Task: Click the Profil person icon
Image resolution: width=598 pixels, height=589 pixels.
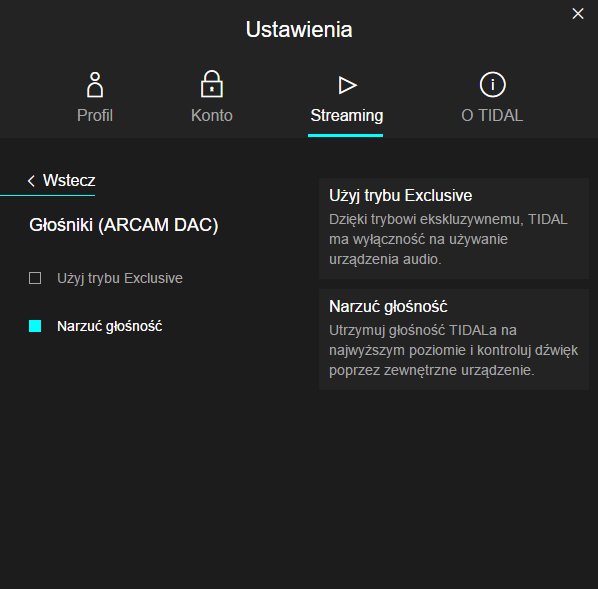Action: click(95, 85)
